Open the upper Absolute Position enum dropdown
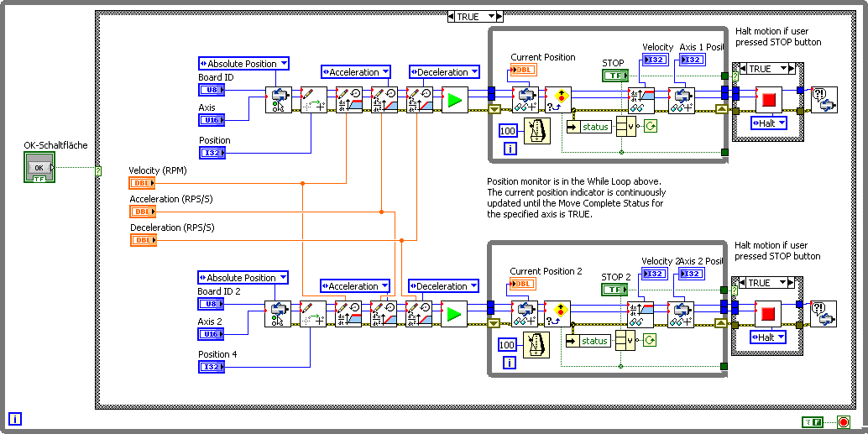868x434 pixels. (x=243, y=64)
